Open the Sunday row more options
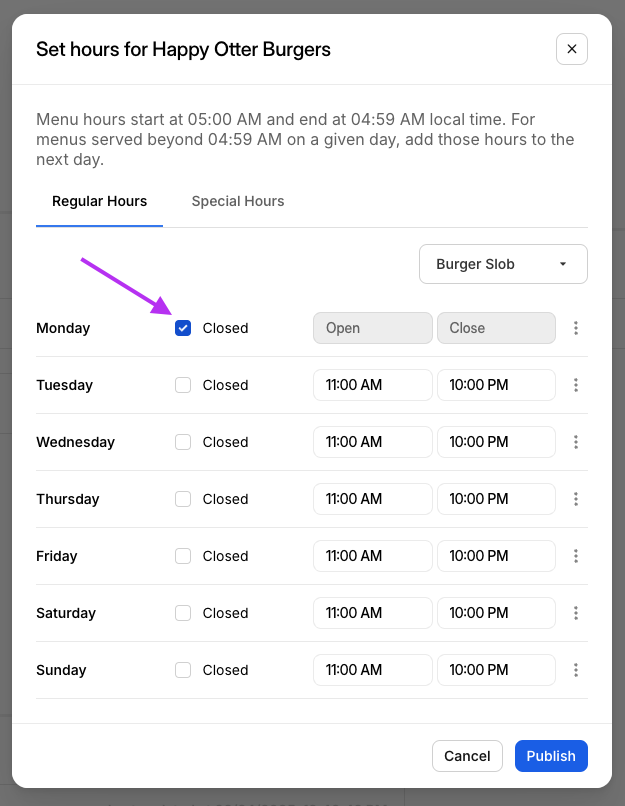This screenshot has height=806, width=625. [575, 670]
